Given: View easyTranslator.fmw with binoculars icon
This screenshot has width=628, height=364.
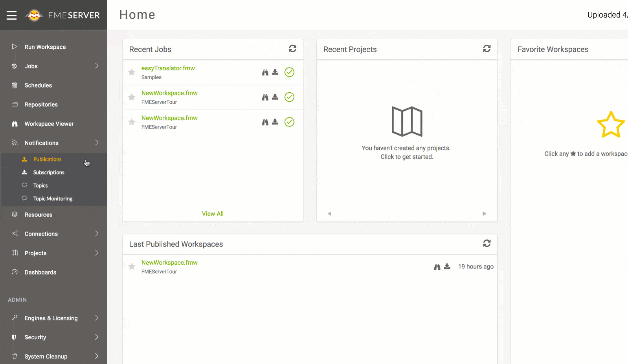Looking at the screenshot, I should [265, 72].
